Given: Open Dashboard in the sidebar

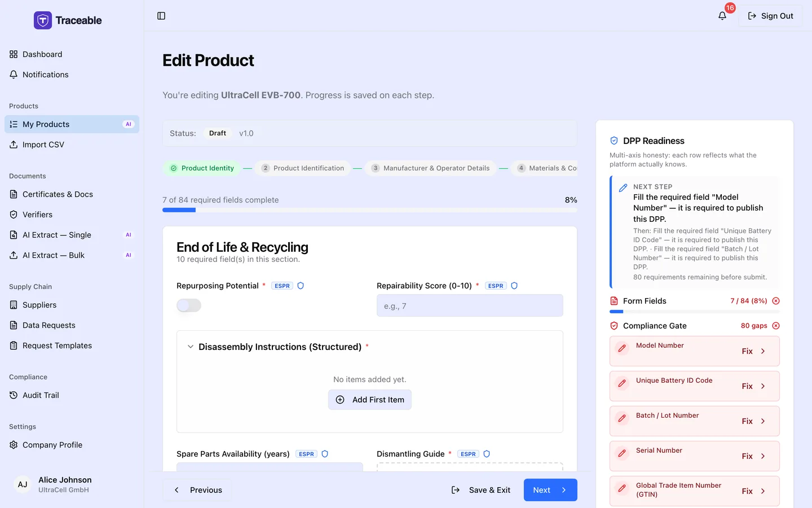Looking at the screenshot, I should point(72,54).
